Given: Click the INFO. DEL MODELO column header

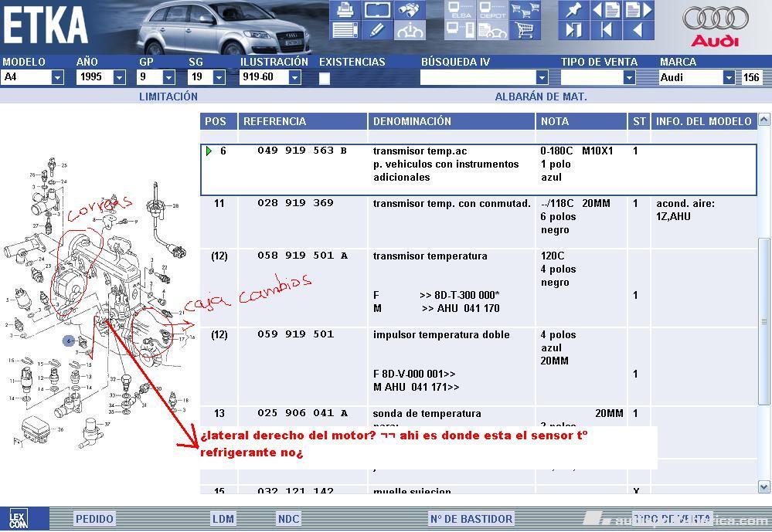Looking at the screenshot, I should 703,121.
